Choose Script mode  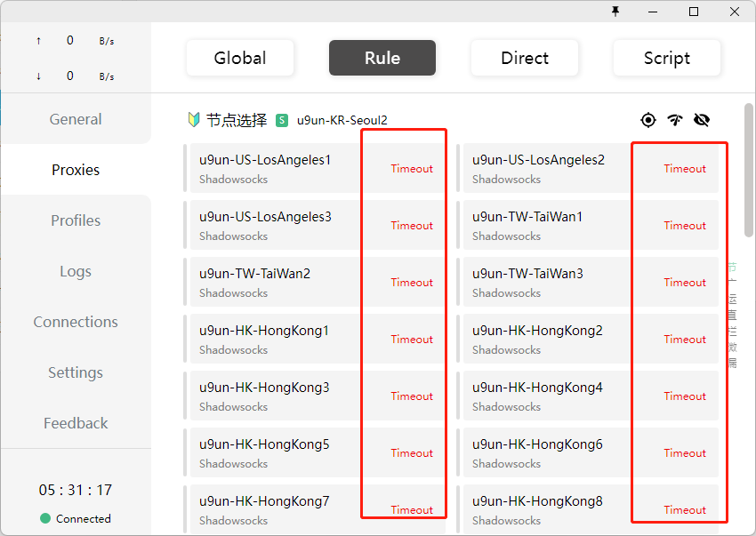coord(667,58)
